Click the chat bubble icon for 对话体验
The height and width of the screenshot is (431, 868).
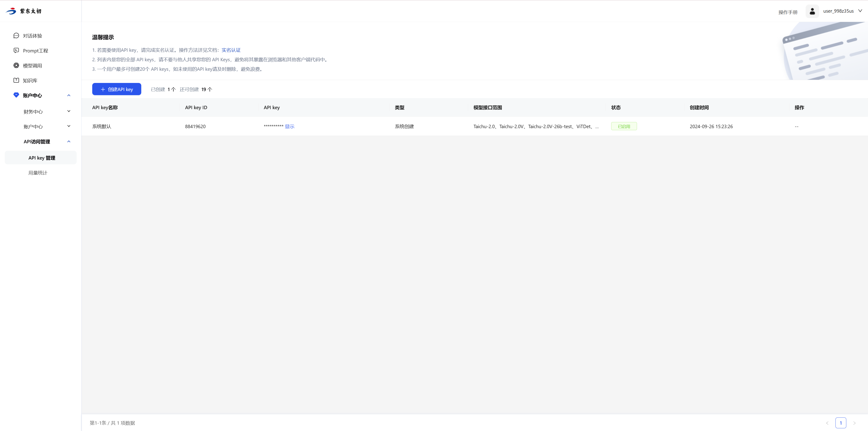coord(16,36)
